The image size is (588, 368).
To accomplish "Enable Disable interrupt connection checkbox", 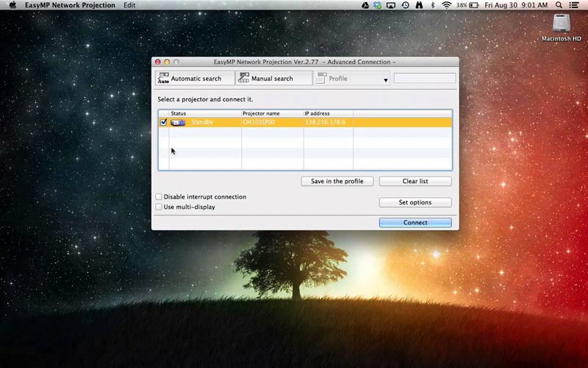I will 159,197.
